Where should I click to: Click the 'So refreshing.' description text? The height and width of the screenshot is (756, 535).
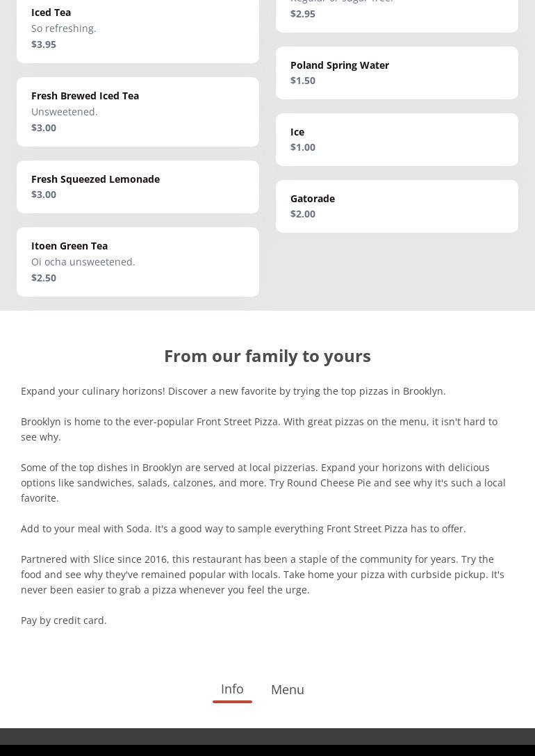click(64, 28)
